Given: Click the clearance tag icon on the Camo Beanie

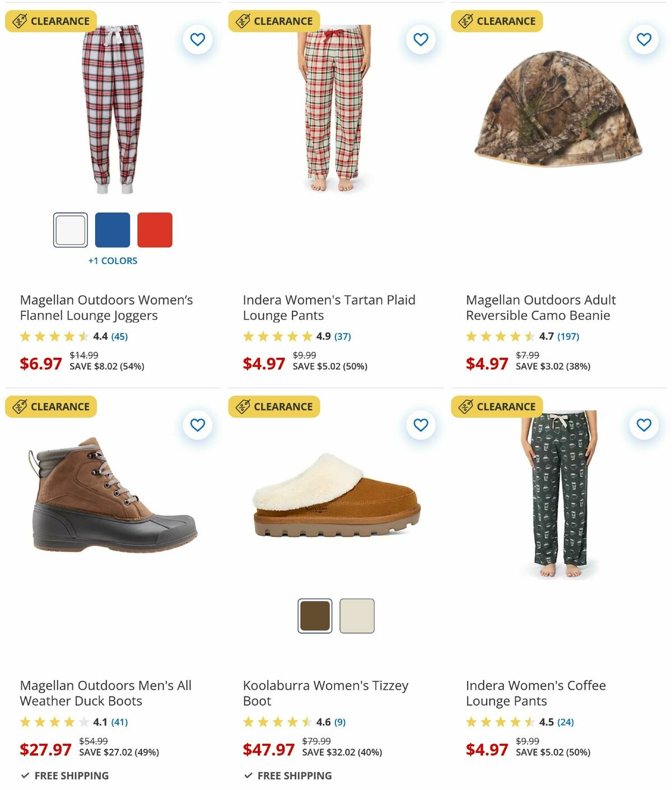Looking at the screenshot, I should [x=466, y=20].
